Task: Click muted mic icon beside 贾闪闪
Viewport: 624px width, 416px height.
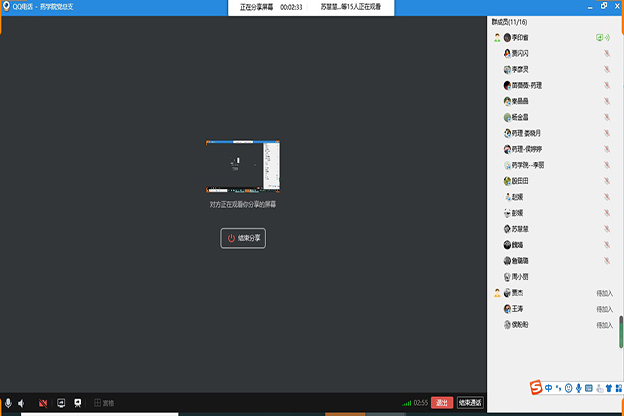Action: coord(606,53)
